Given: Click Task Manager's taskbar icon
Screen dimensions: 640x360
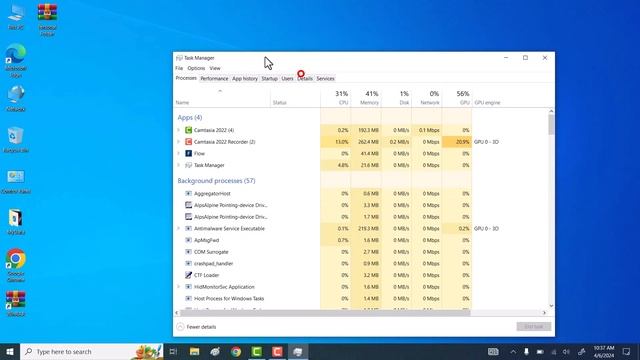Looking at the screenshot, I should (298, 351).
